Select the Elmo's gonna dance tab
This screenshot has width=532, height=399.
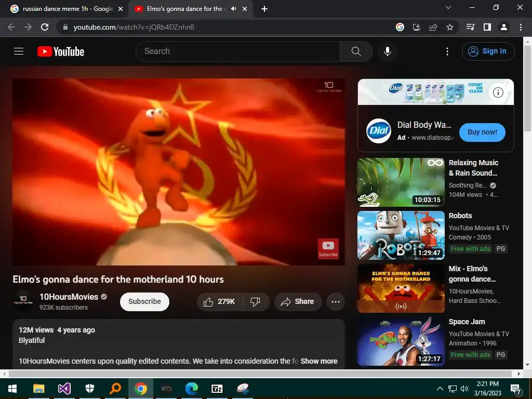190,9
